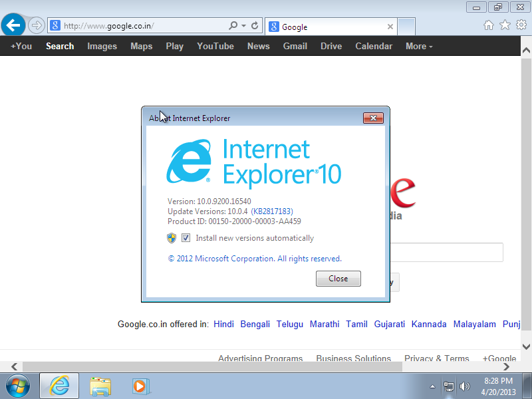532x399 pixels.
Task: Open News in Google bar
Action: click(258, 46)
